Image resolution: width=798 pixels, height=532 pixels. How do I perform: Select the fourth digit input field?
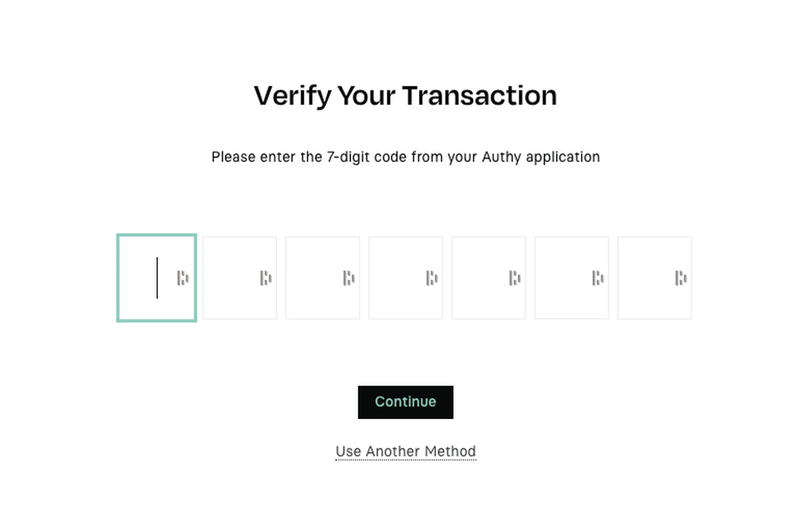point(406,278)
